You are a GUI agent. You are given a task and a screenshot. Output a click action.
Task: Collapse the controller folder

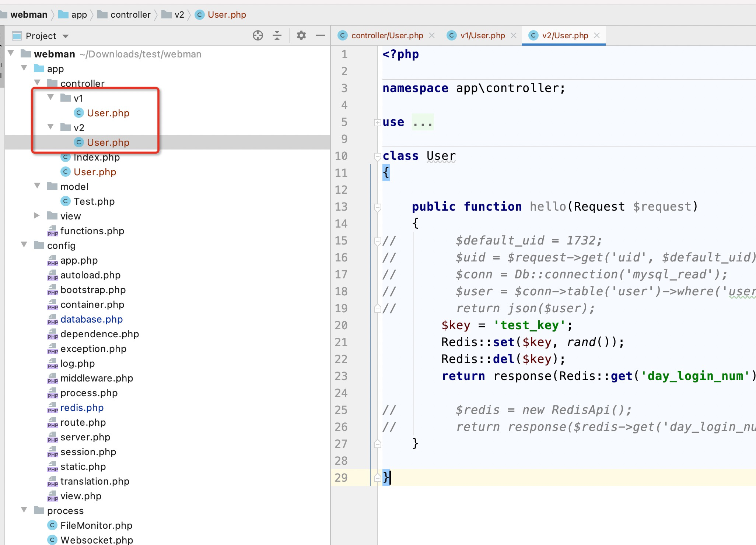pyautogui.click(x=38, y=82)
